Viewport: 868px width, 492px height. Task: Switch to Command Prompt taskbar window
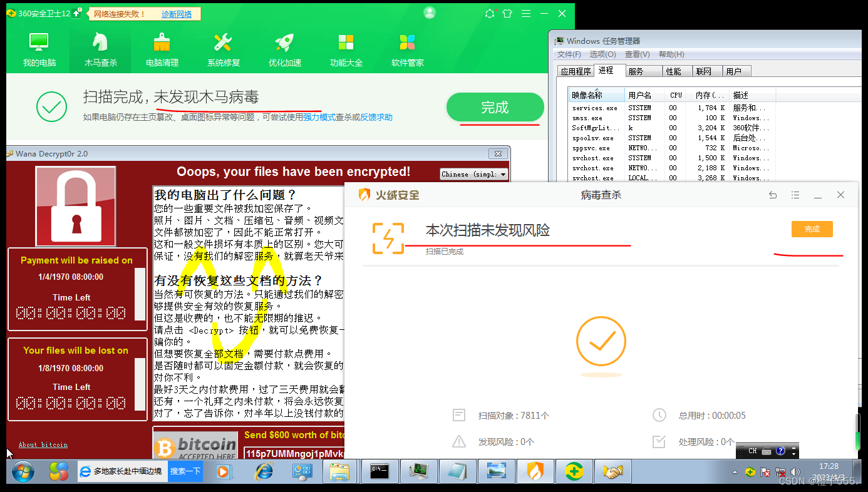(380, 471)
